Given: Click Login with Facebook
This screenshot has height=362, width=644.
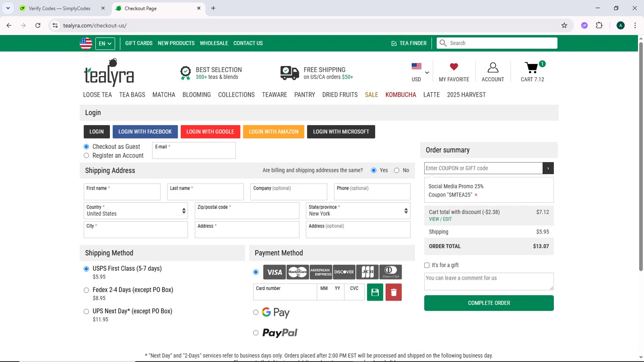Looking at the screenshot, I should 145,132.
